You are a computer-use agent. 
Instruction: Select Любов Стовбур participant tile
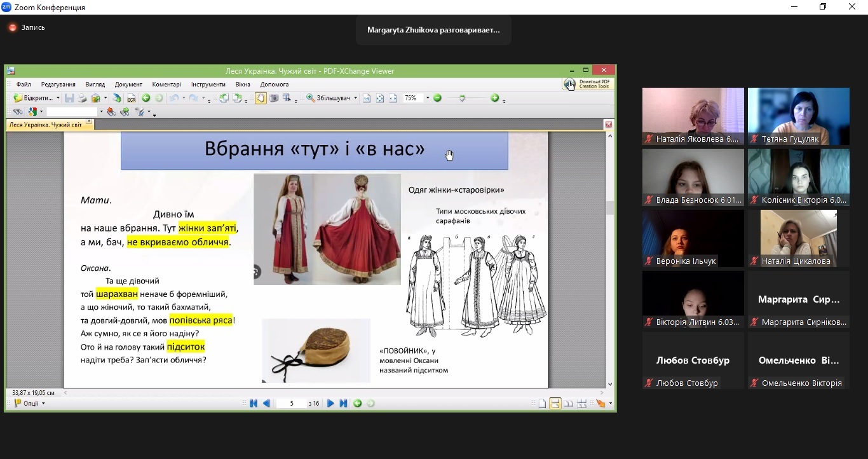coord(693,360)
